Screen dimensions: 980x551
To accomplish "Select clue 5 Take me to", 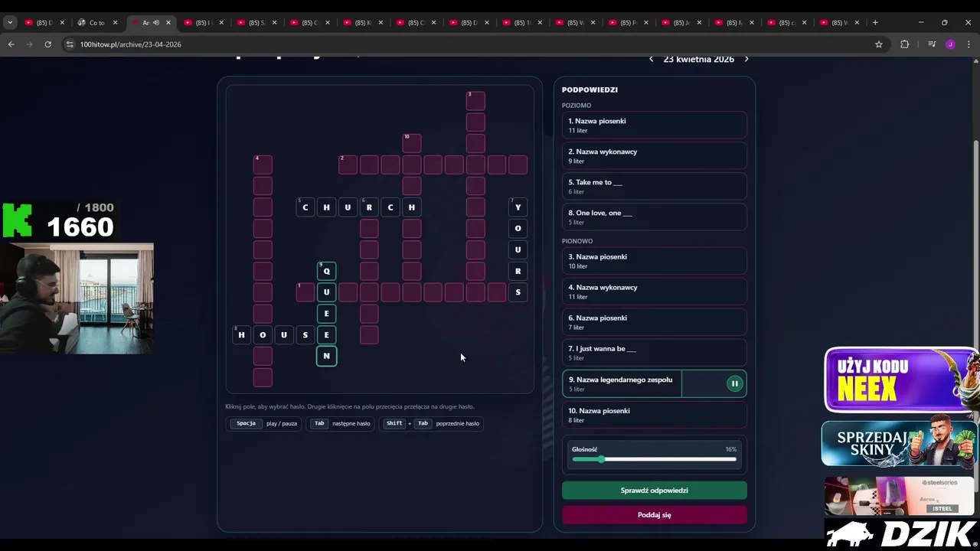I will point(654,186).
